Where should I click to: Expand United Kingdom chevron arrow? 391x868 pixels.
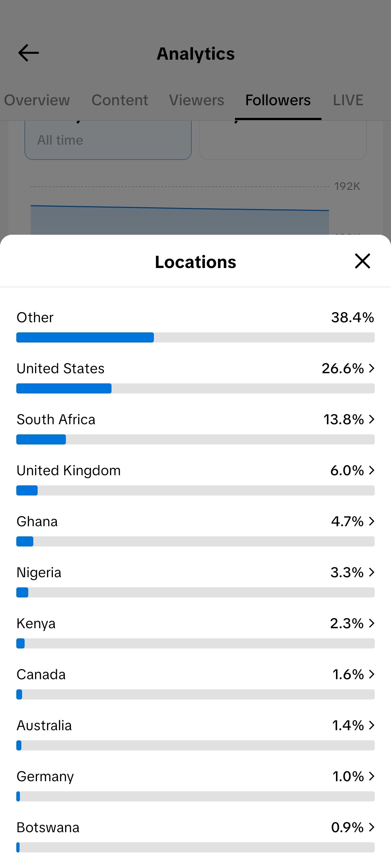pyautogui.click(x=371, y=470)
